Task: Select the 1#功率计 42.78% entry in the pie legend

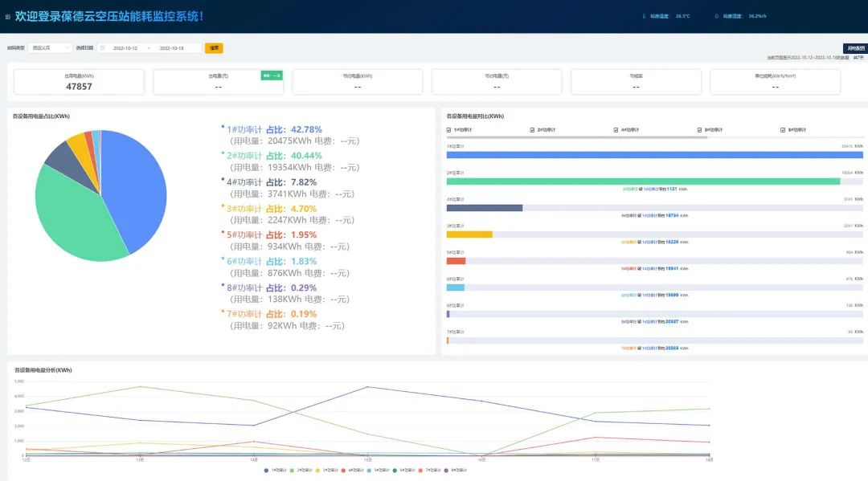Action: click(x=273, y=129)
